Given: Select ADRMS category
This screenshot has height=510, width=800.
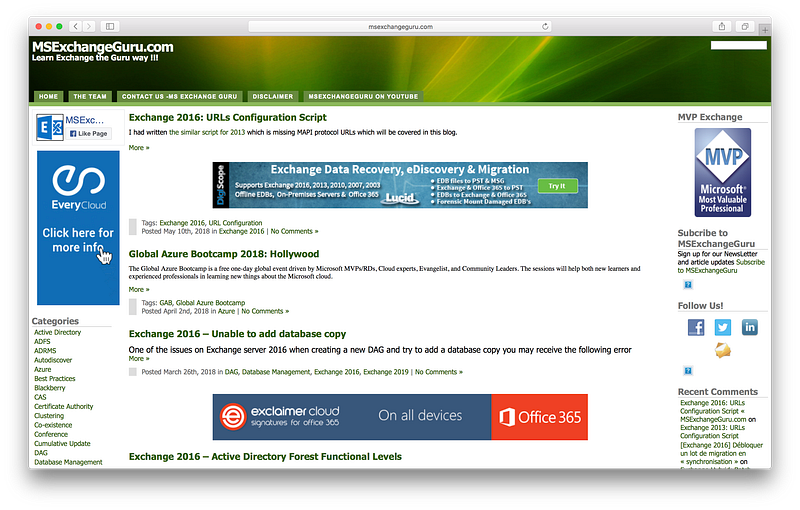Looking at the screenshot, I should (45, 351).
